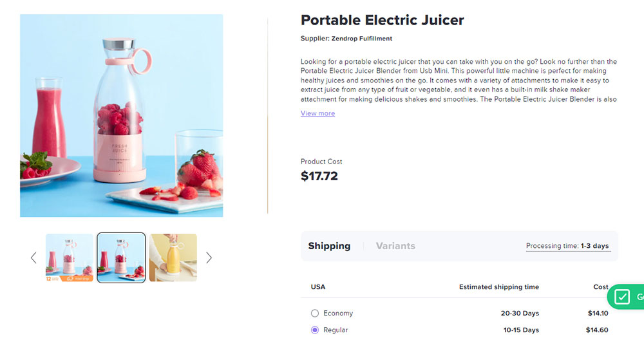Screen dimensions: 644x347
Task: Click the USA shipping country heading
Action: 318,287
